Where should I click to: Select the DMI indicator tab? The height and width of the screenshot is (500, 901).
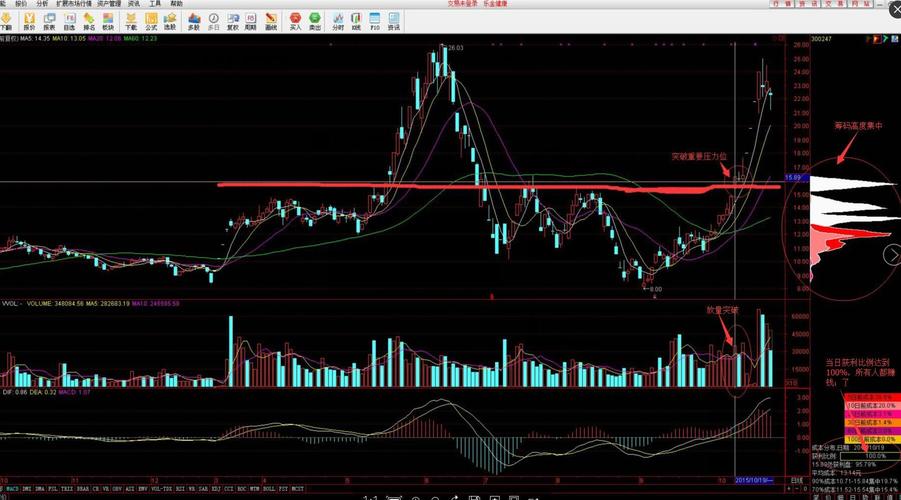click(26, 489)
